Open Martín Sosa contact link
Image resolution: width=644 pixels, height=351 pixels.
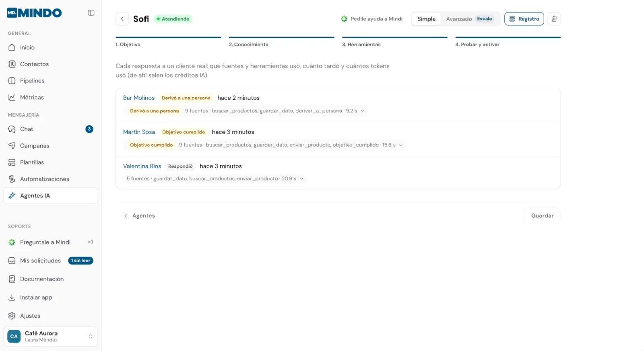pos(139,132)
